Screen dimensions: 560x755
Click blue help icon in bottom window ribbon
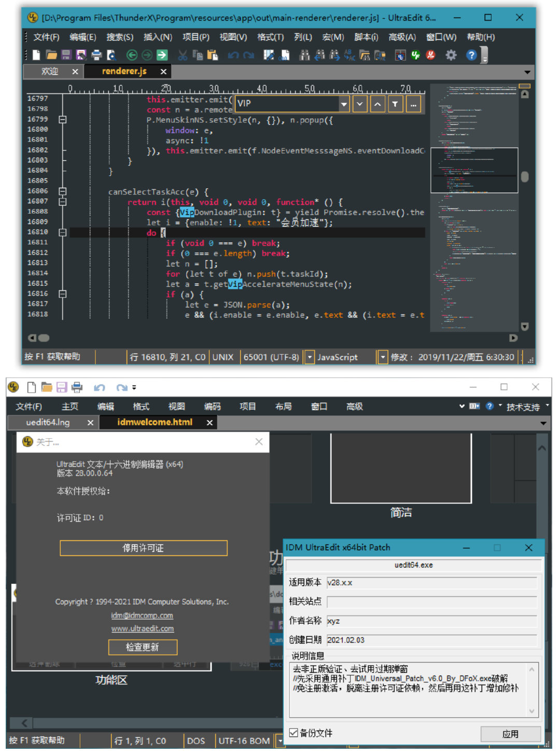[x=489, y=406]
